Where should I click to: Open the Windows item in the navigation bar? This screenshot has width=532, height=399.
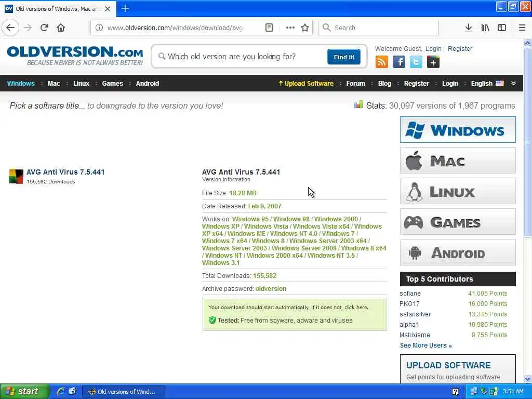21,84
